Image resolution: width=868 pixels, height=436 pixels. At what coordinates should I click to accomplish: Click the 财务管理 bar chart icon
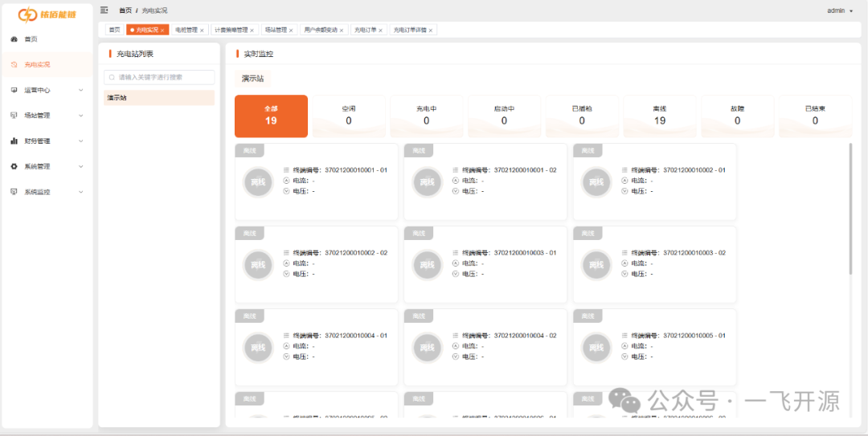(x=14, y=141)
